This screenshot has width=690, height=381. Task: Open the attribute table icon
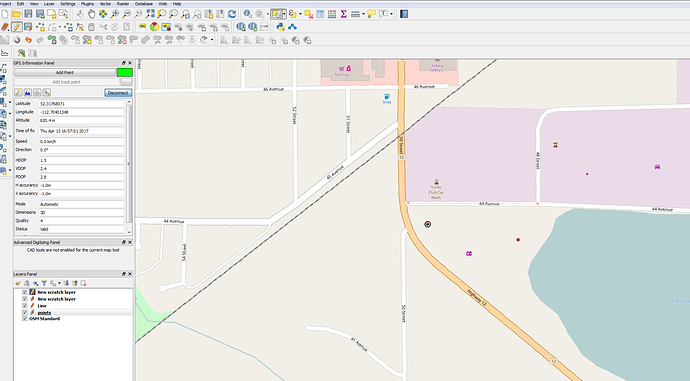(x=320, y=14)
